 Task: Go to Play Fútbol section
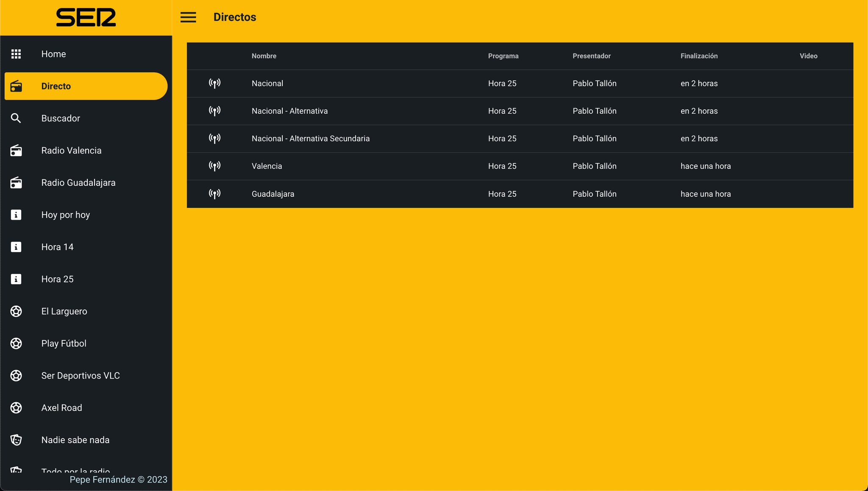pos(64,343)
